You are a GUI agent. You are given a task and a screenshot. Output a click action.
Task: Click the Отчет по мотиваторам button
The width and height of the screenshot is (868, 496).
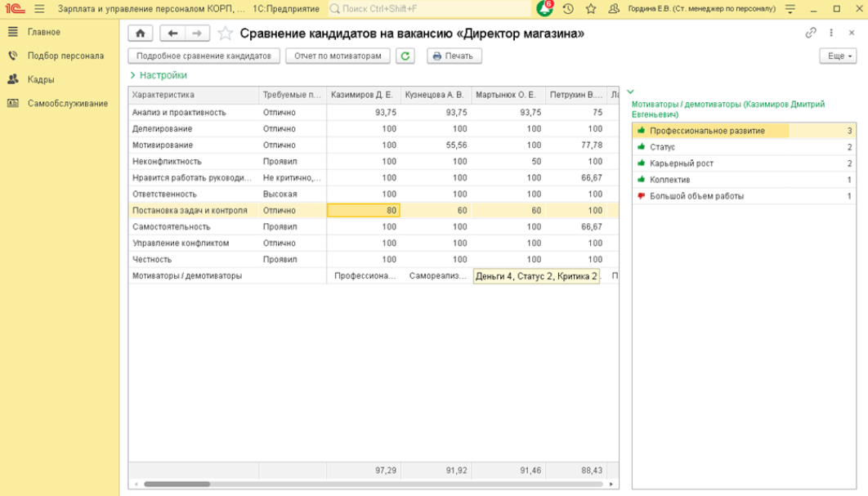pyautogui.click(x=338, y=56)
